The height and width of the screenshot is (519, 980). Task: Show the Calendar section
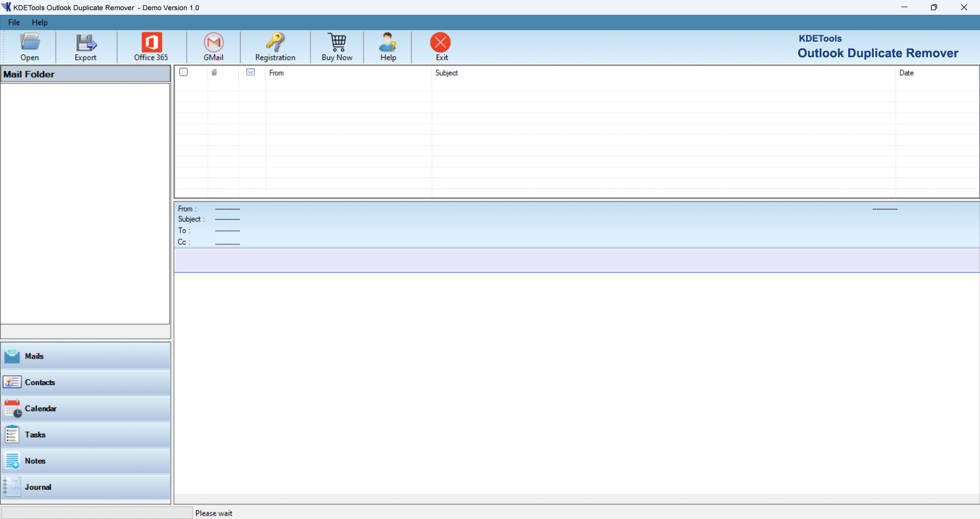[85, 409]
